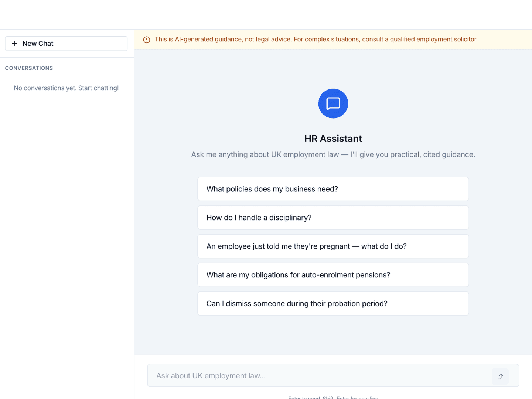This screenshot has width=532, height=399.
Task: Click the plus icon next to New Chat
Action: [15, 43]
